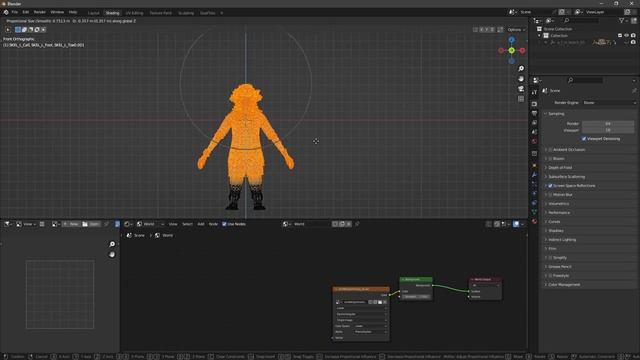Open the node editor View menu
Viewport: 640px width, 360px height.
(x=173, y=224)
